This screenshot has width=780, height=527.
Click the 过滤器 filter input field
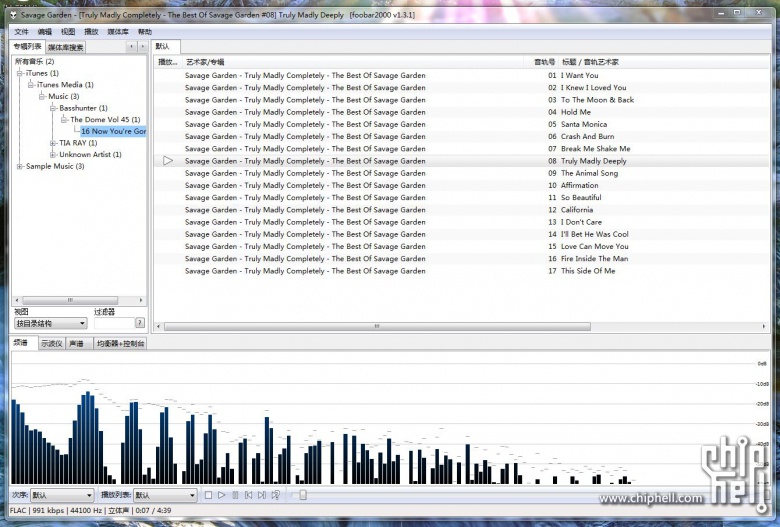pyautogui.click(x=113, y=323)
